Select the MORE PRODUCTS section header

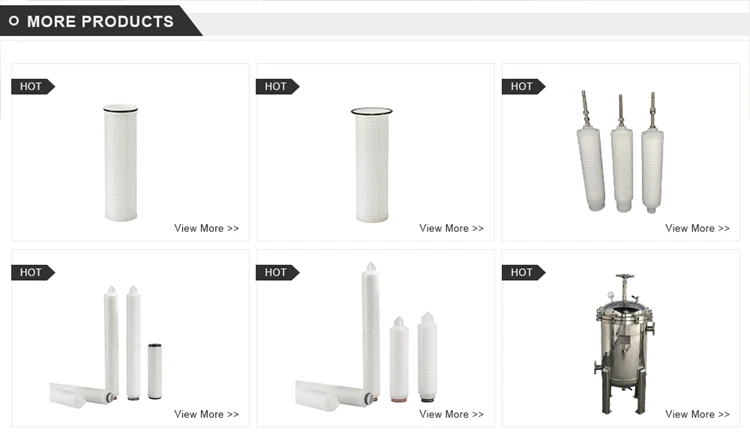click(100, 22)
